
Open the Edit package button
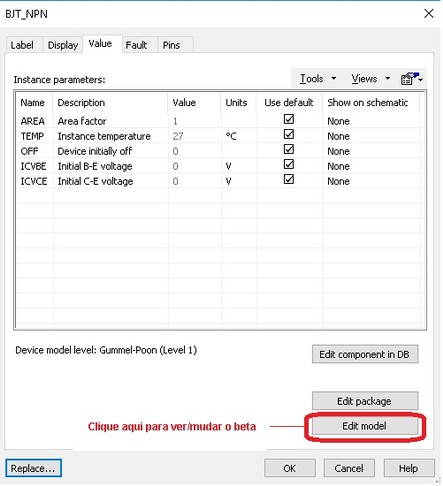click(x=365, y=401)
